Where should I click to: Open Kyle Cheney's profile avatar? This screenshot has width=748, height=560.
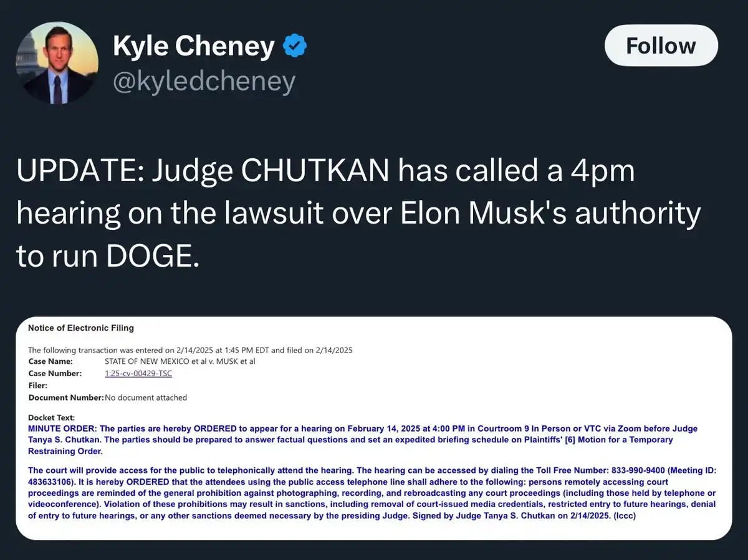click(x=57, y=62)
